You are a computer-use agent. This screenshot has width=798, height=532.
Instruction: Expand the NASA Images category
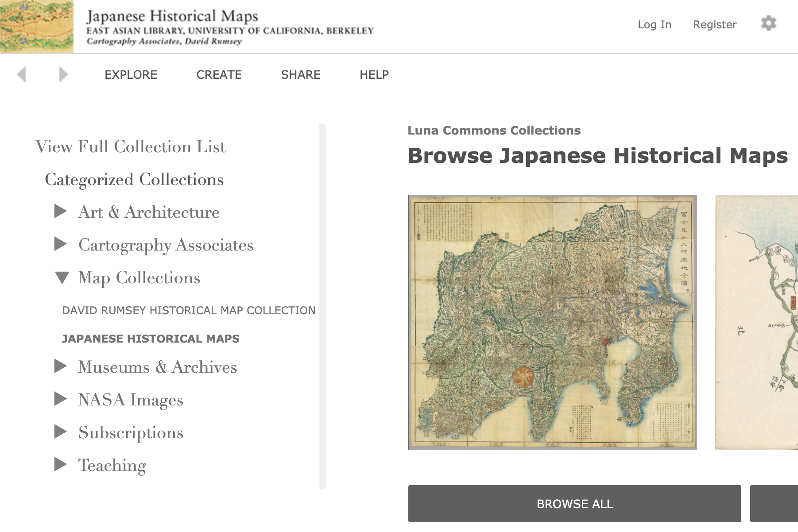[61, 399]
